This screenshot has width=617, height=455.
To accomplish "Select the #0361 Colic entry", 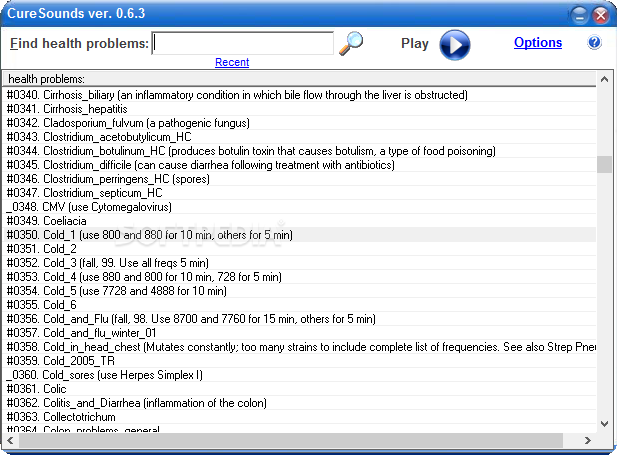I will pyautogui.click(x=300, y=389).
